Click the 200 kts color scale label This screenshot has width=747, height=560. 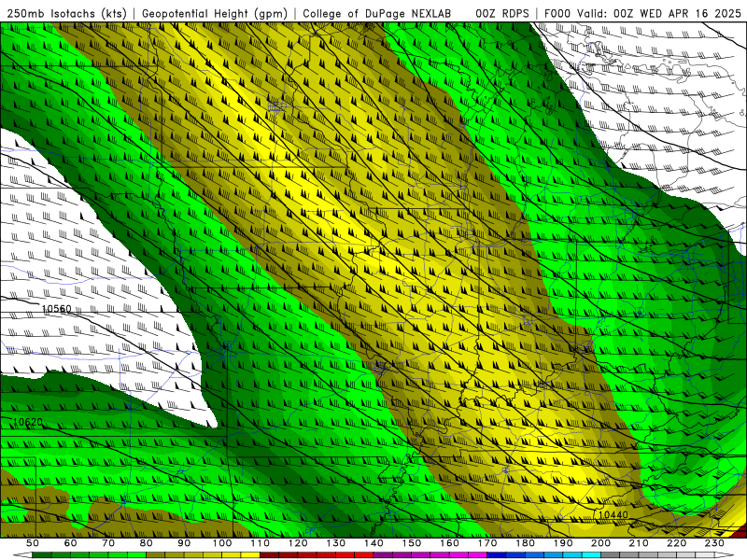click(x=601, y=543)
